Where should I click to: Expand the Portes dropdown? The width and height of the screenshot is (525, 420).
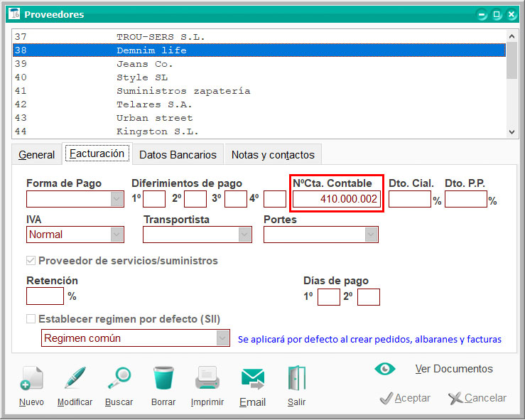(x=372, y=235)
